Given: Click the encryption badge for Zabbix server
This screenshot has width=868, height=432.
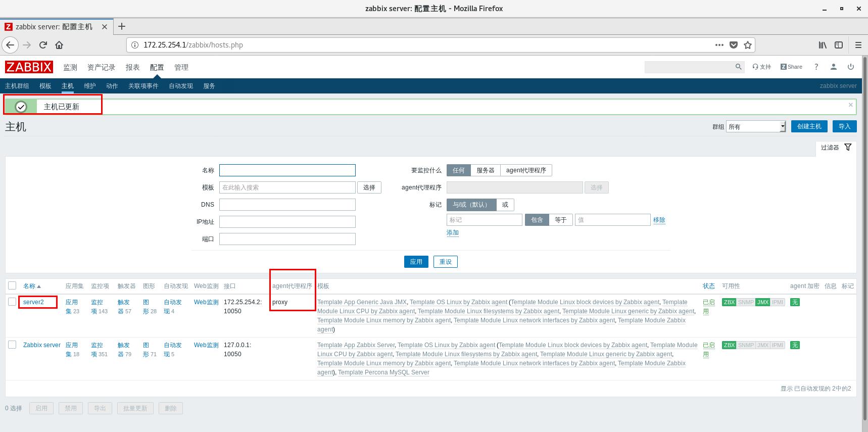Looking at the screenshot, I should point(795,345).
